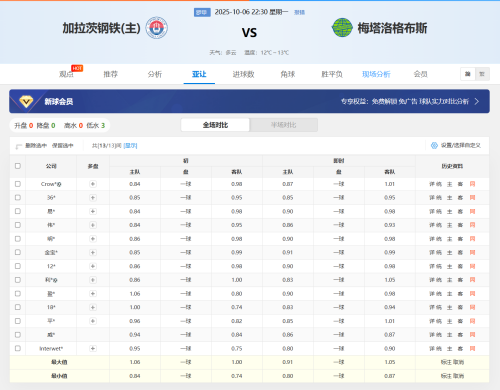Click the 删除选中 button

click(x=36, y=145)
